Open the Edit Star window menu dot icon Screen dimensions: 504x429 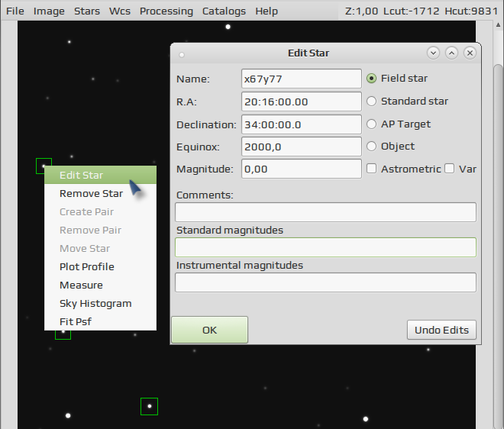coord(182,55)
